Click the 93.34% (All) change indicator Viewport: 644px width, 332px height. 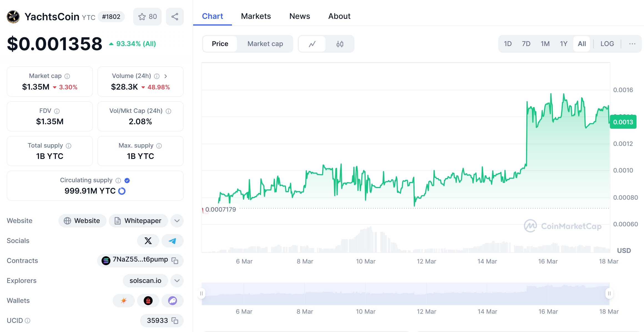(x=132, y=44)
